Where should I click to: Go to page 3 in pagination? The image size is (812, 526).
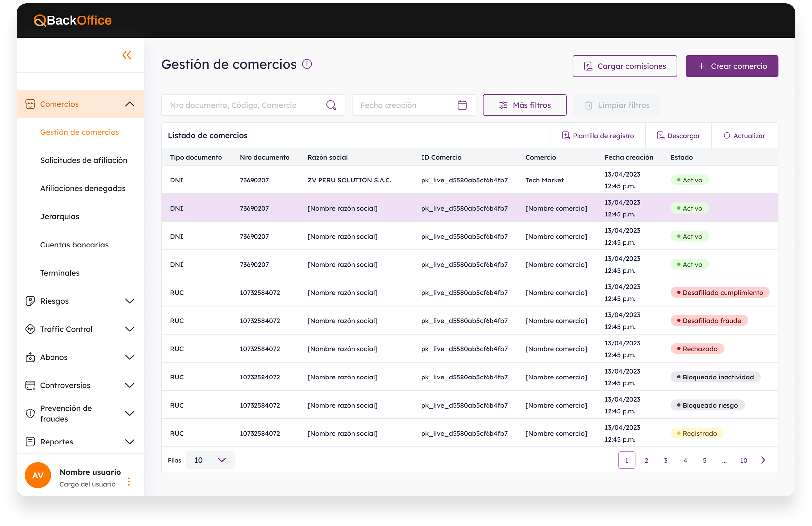(666, 460)
